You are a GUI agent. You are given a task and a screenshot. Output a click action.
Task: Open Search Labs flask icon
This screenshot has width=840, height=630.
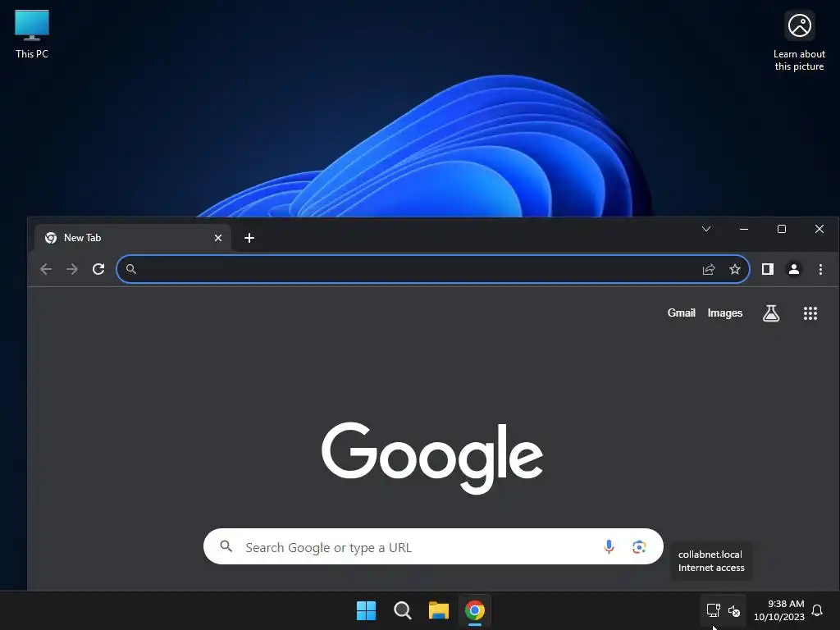tap(771, 313)
